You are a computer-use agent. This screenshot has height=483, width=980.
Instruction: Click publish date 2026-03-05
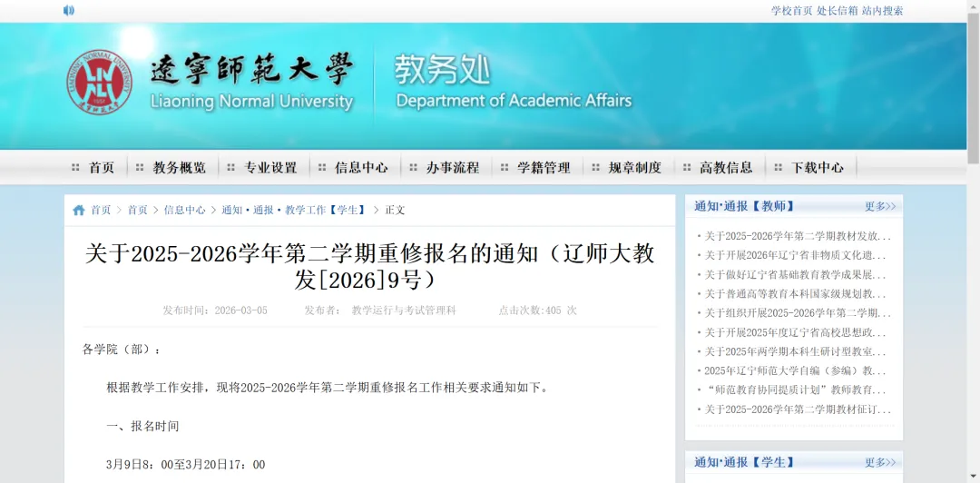pyautogui.click(x=240, y=310)
